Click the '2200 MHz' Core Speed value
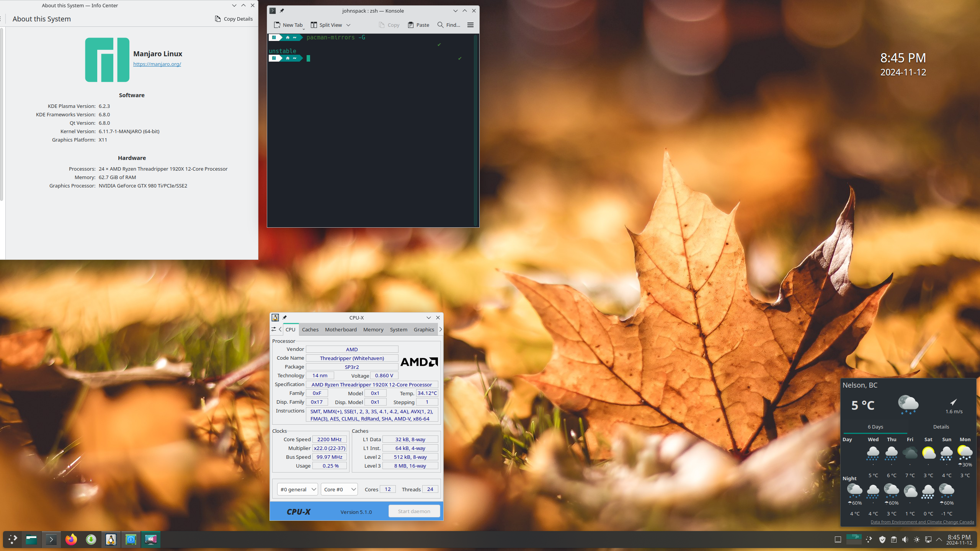This screenshot has width=980, height=551. pyautogui.click(x=329, y=439)
